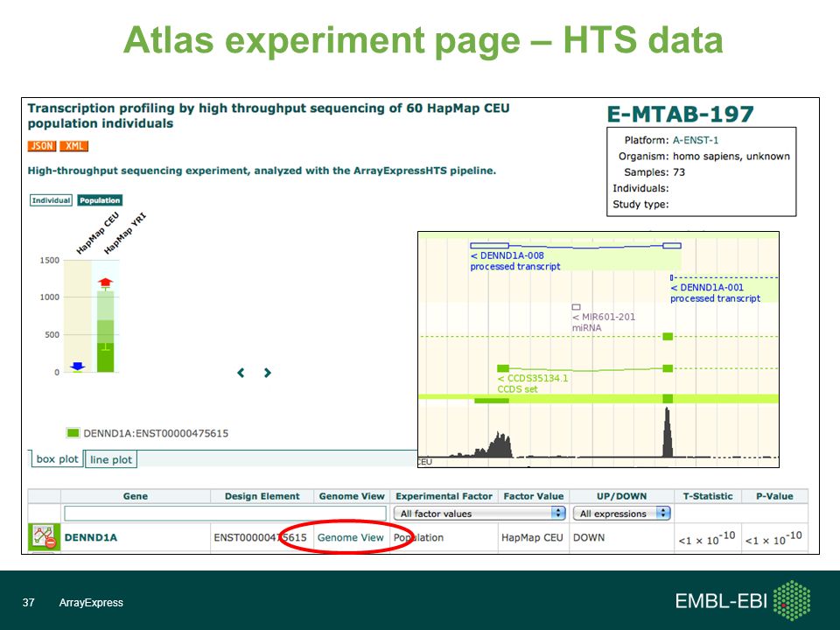Click the UP/DOWN column header
The width and height of the screenshot is (840, 630).
click(621, 496)
